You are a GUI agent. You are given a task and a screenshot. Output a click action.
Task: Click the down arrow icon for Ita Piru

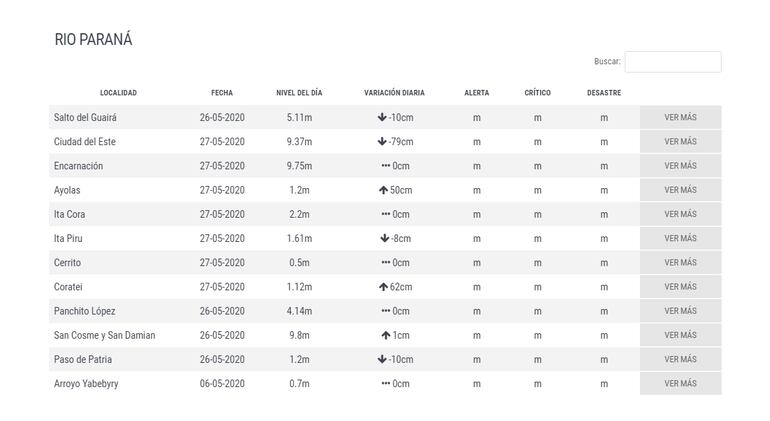pyautogui.click(x=385, y=239)
